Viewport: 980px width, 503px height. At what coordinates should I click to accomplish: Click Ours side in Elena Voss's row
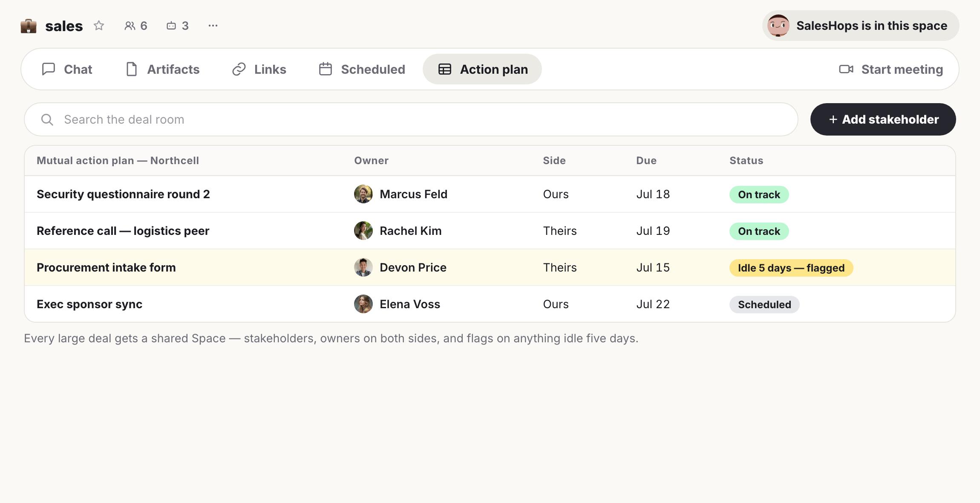556,304
